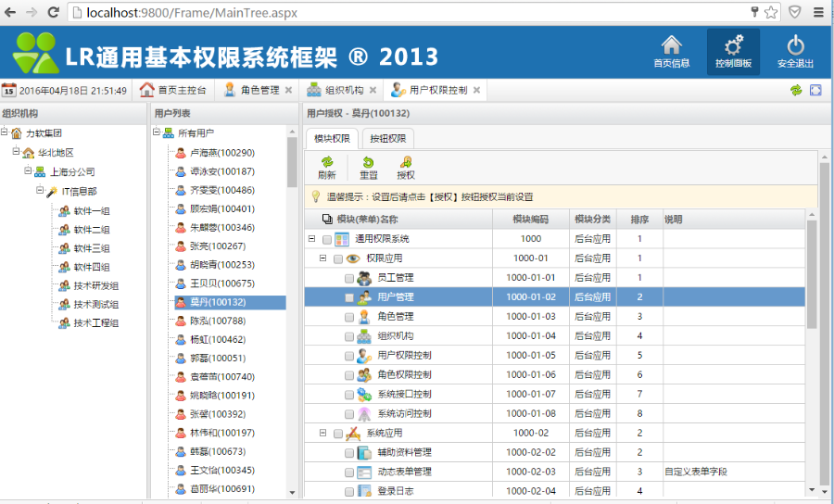Select user 张亮(100267) in user list
The image size is (834, 504).
(217, 246)
